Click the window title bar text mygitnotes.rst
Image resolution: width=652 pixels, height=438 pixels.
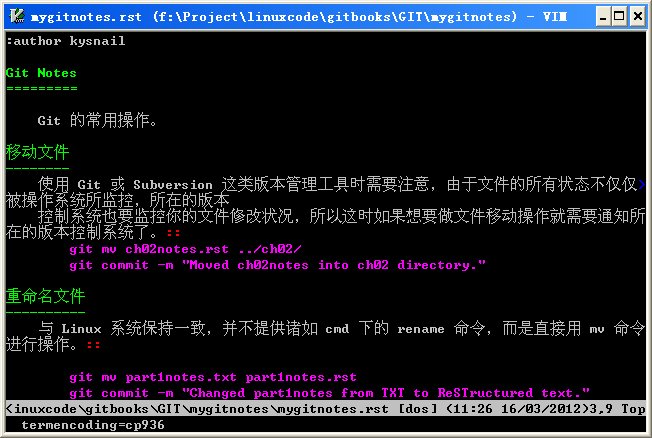click(86, 17)
